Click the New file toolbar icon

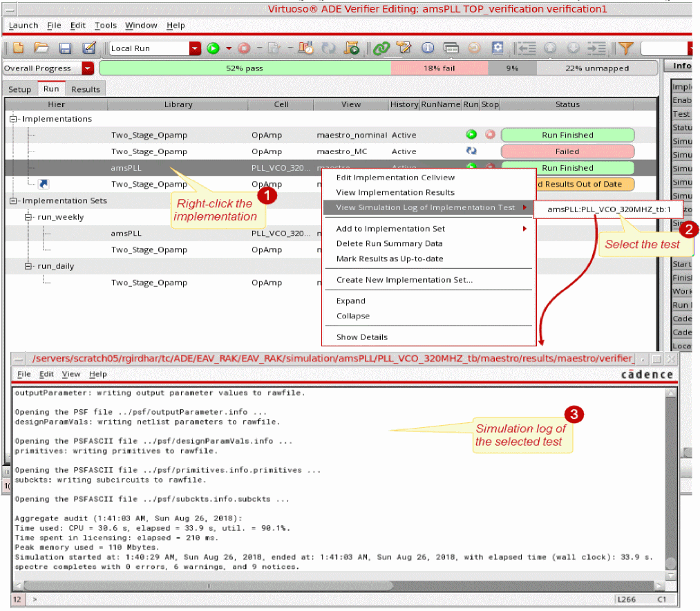[x=19, y=48]
